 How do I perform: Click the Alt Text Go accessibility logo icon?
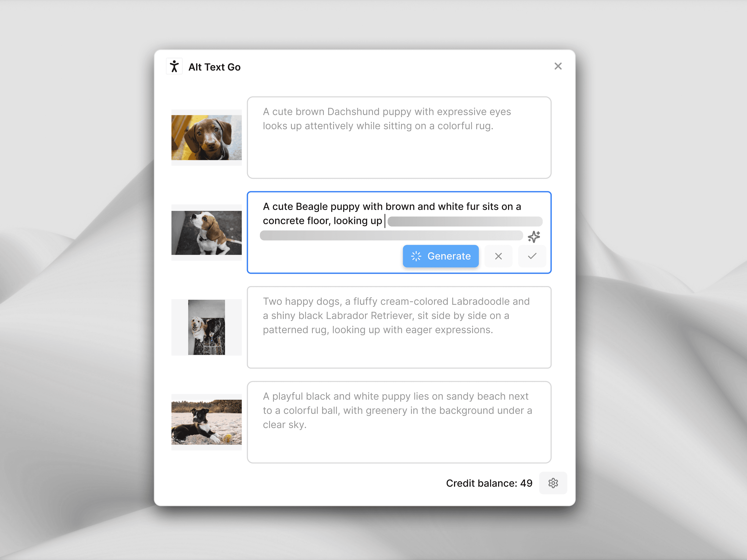[x=174, y=66]
